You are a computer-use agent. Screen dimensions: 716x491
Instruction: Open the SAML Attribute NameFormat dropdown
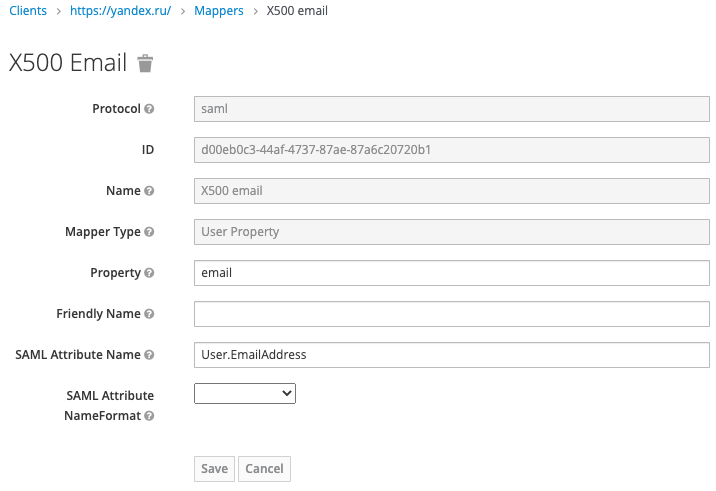[x=244, y=394]
